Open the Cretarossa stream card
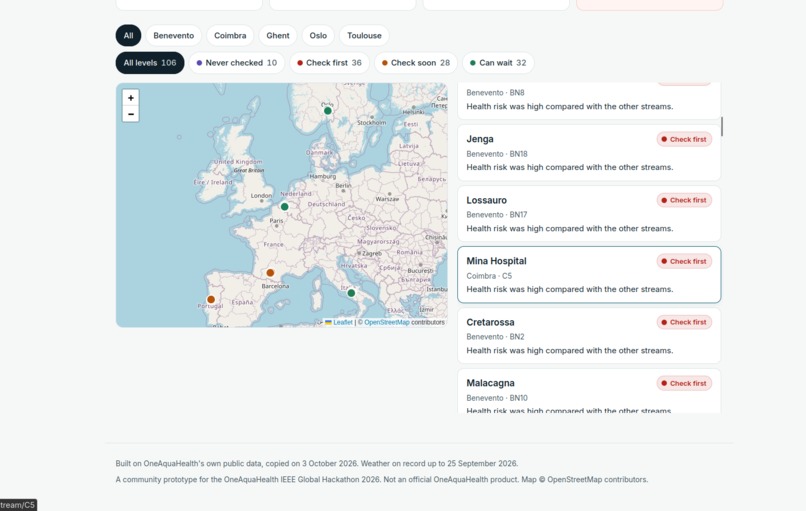 589,336
